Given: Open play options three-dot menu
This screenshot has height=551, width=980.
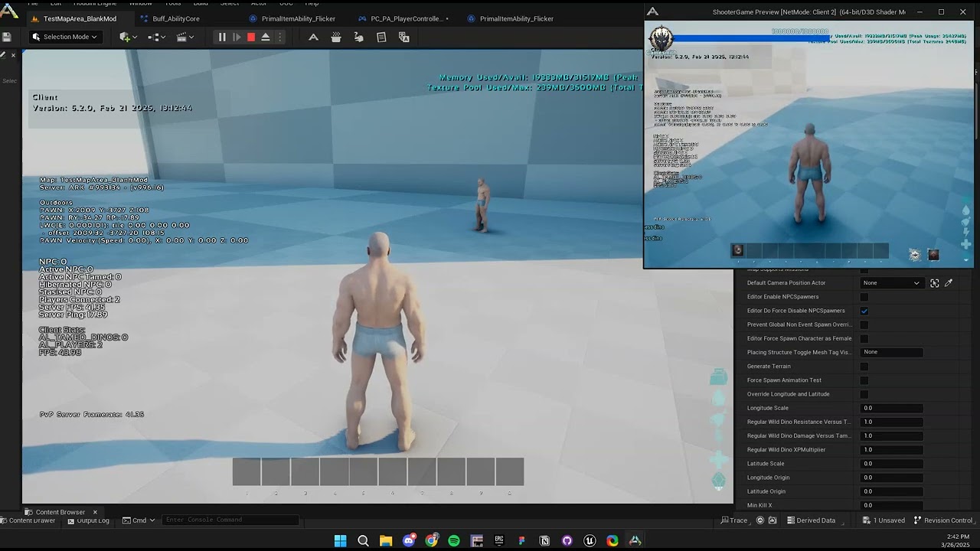Looking at the screenshot, I should 279,37.
